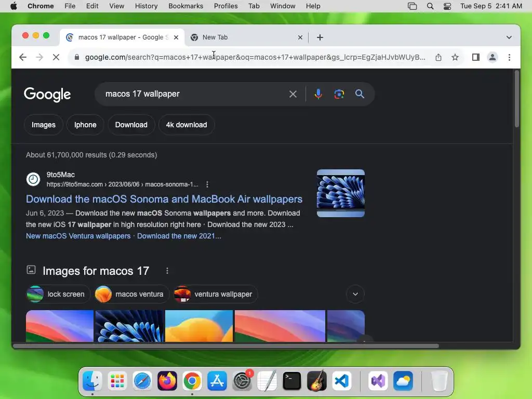
Task: Clear the Google search box
Action: click(x=293, y=94)
